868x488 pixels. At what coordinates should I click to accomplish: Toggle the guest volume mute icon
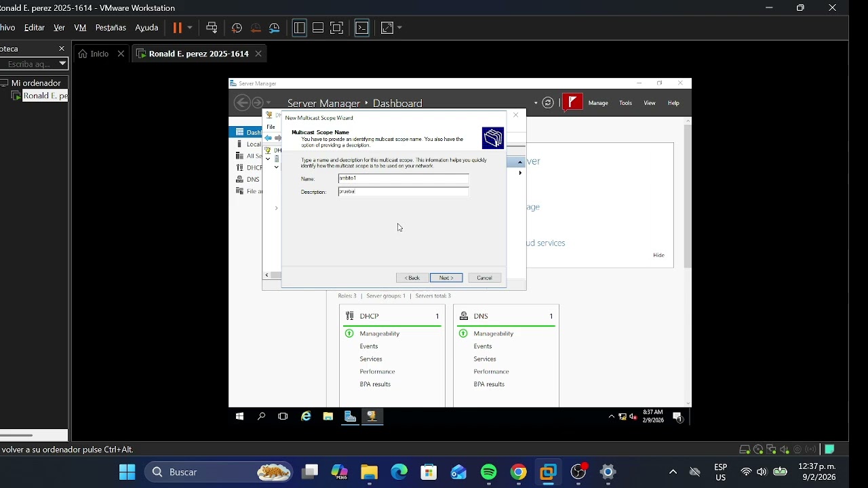pos(633,417)
